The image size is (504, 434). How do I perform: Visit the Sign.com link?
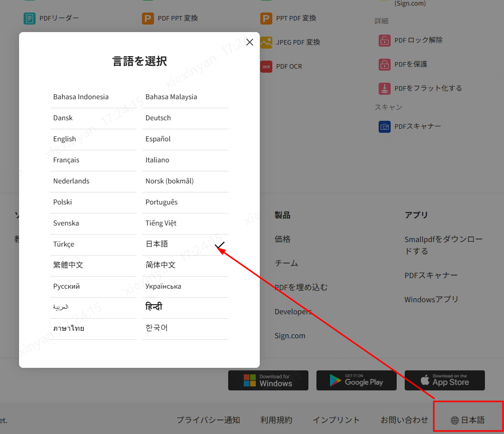point(289,335)
